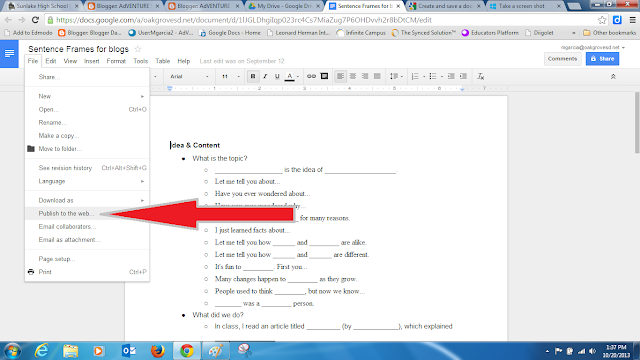
Task: Center align the text
Action: coord(353,76)
